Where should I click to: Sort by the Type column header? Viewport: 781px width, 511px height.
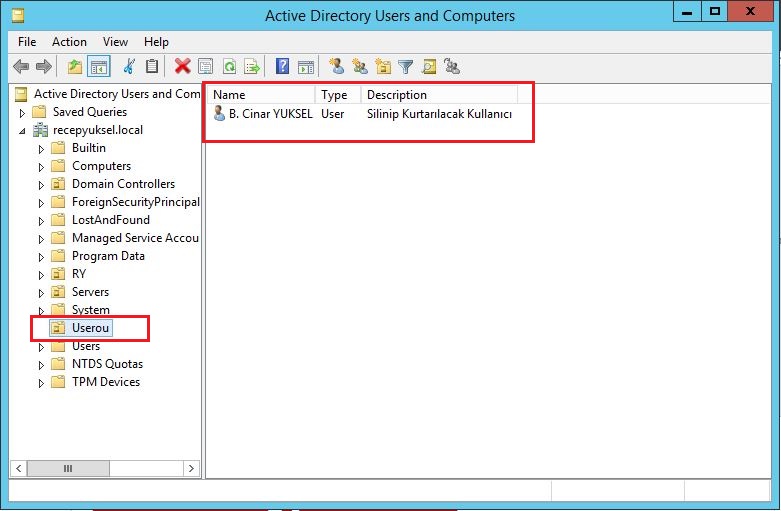click(x=338, y=95)
